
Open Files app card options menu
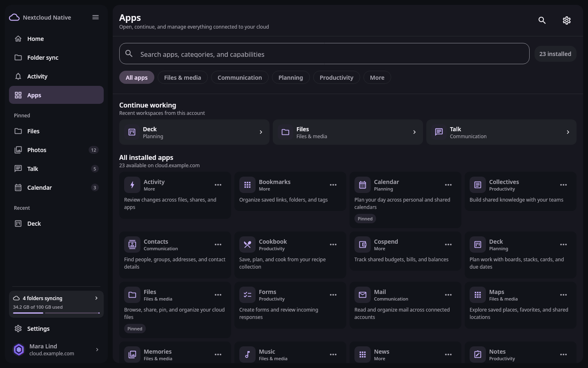[x=218, y=295]
